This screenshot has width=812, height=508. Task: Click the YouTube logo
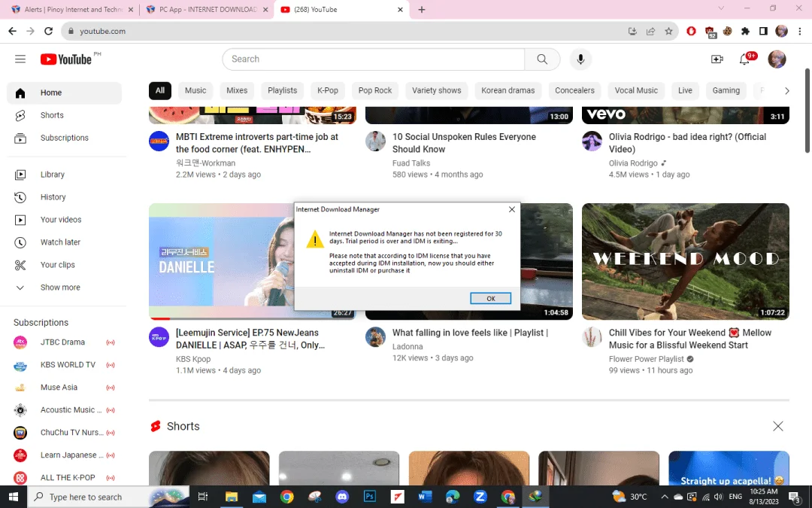click(65, 59)
